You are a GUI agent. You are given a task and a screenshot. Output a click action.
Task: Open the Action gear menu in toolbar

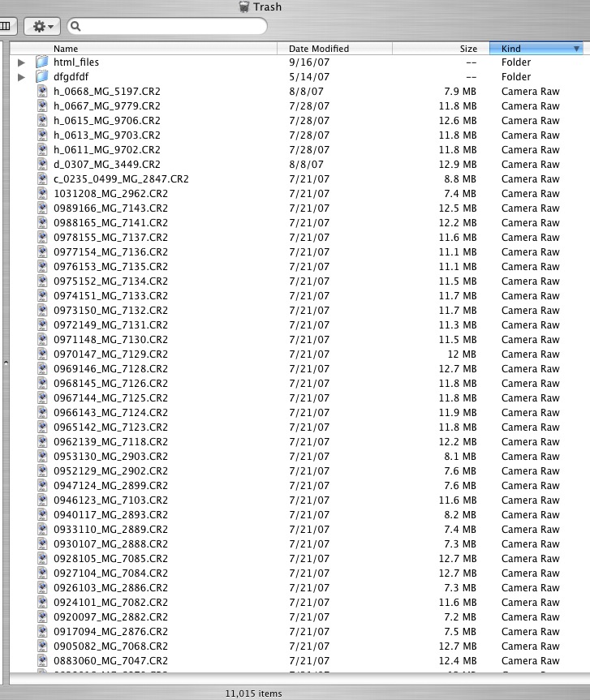(x=41, y=27)
